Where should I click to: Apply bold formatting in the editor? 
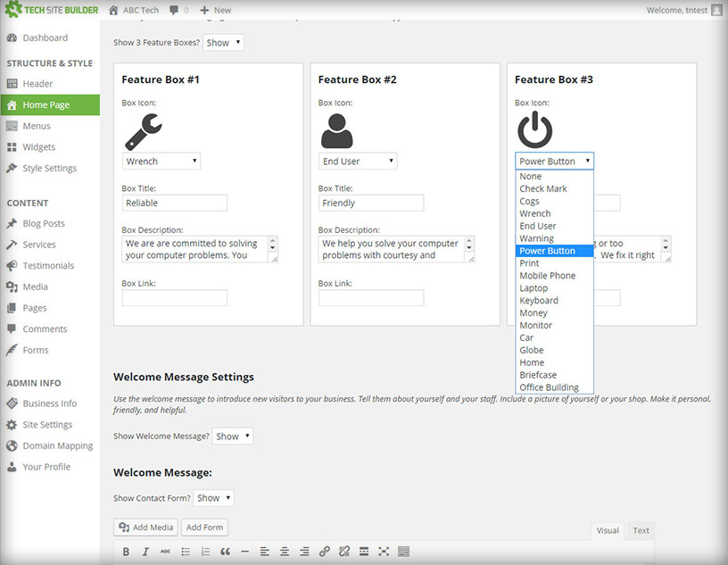tap(126, 551)
